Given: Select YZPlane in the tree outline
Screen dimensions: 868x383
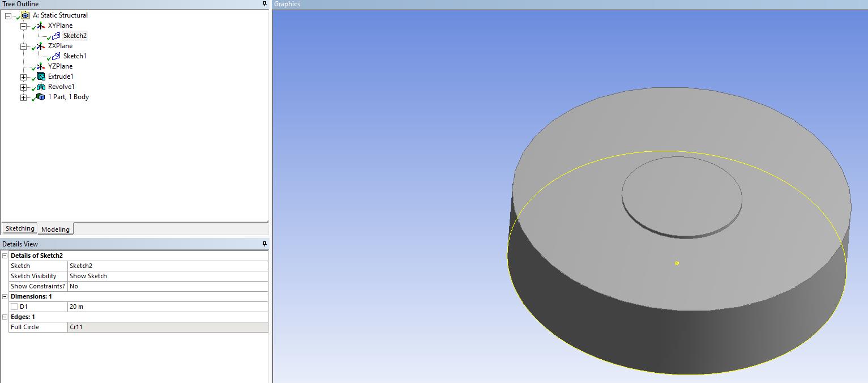Looking at the screenshot, I should click(60, 66).
